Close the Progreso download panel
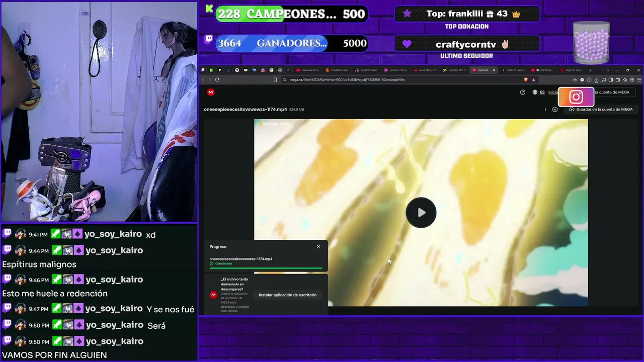Image resolution: width=644 pixels, height=362 pixels. [318, 246]
